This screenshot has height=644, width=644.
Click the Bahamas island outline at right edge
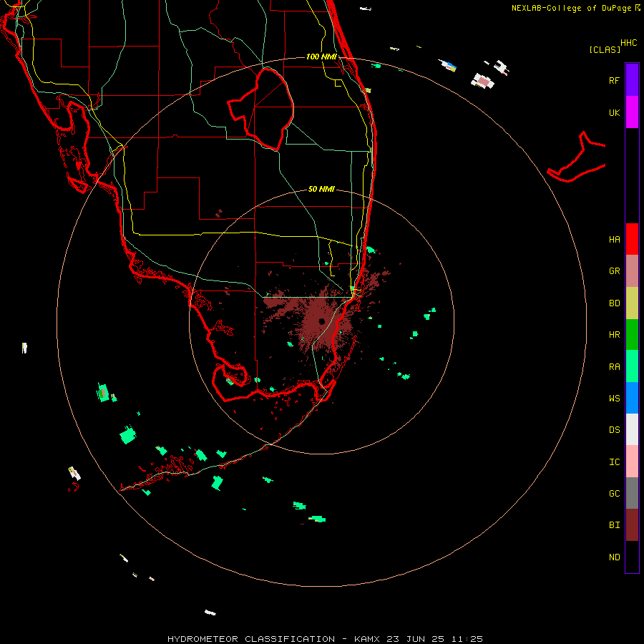tap(577, 157)
